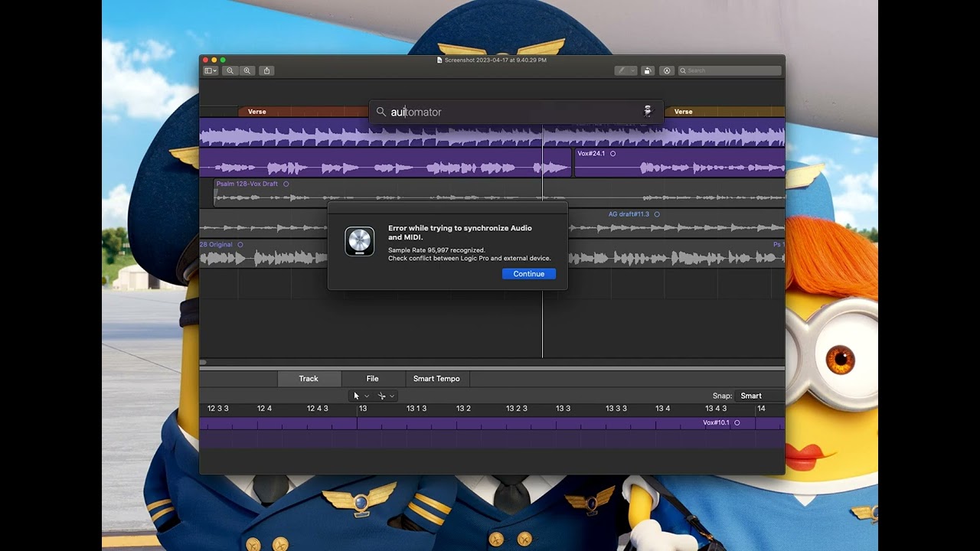Image resolution: width=980 pixels, height=551 pixels.
Task: Click the Spotlight magnifying glass icon
Action: click(x=381, y=112)
